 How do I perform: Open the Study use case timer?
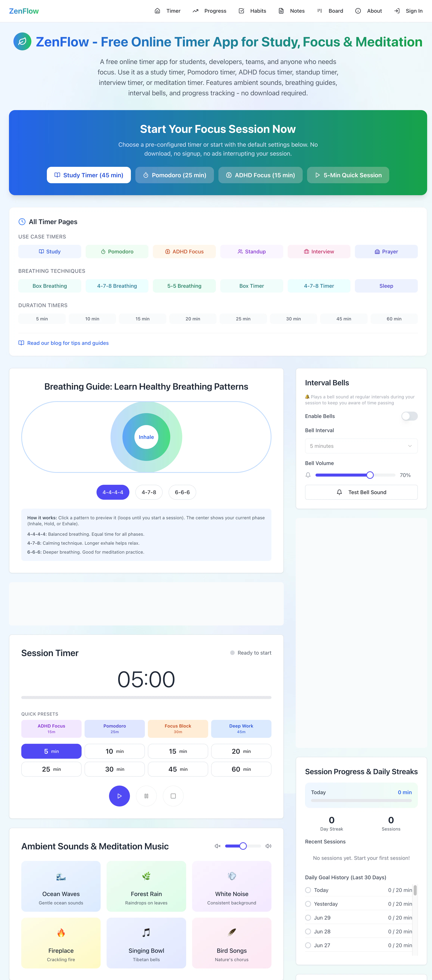(x=50, y=252)
